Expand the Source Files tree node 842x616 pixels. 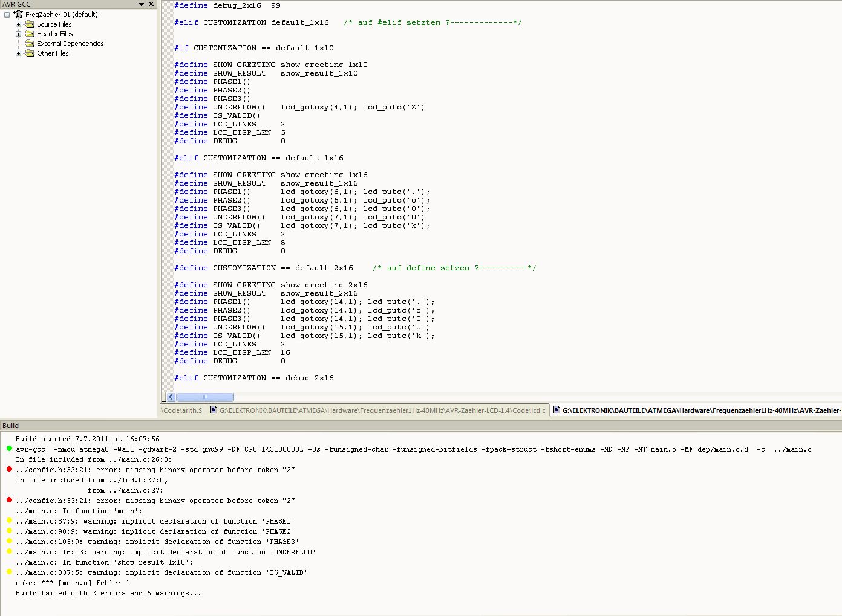pyautogui.click(x=18, y=24)
